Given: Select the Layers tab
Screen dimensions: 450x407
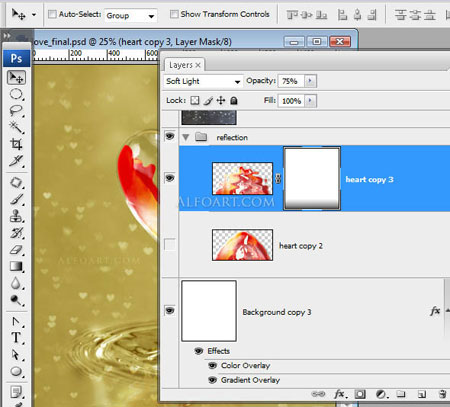Looking at the screenshot, I should 181,65.
